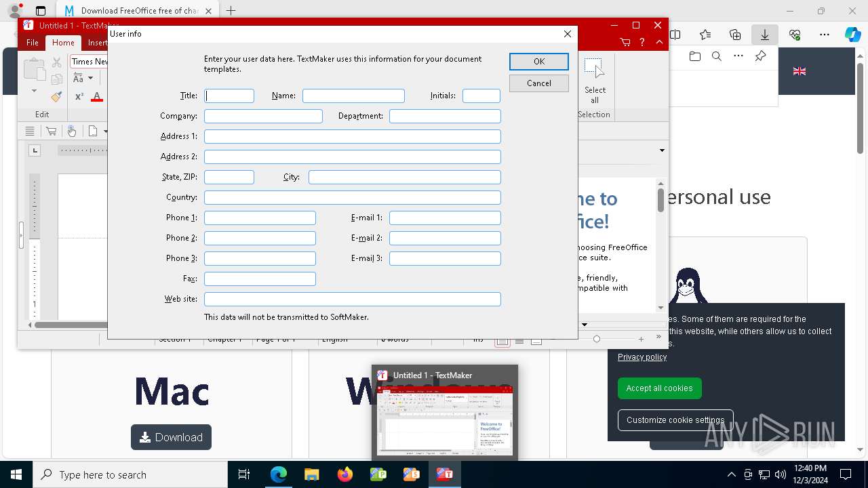Viewport: 868px width, 488px height.
Task: Click the Paste clipboard icon in TextMaker
Action: 34,69
